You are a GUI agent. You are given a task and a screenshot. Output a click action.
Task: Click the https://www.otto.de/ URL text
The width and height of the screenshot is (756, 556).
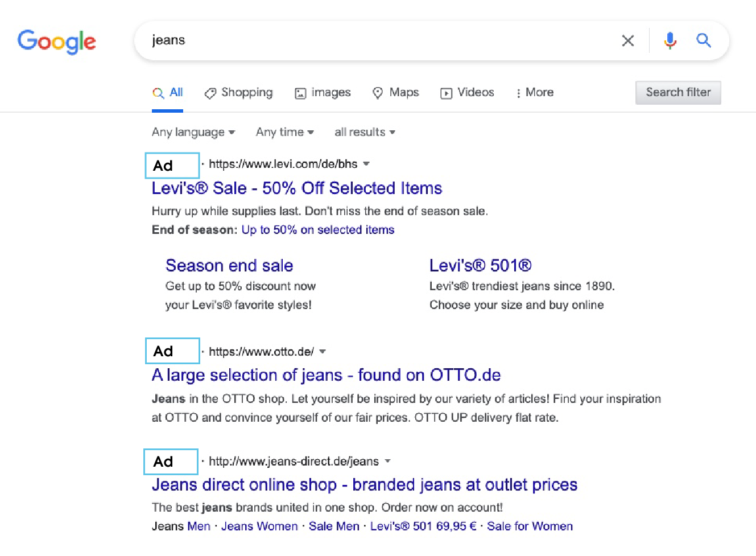pos(261,352)
